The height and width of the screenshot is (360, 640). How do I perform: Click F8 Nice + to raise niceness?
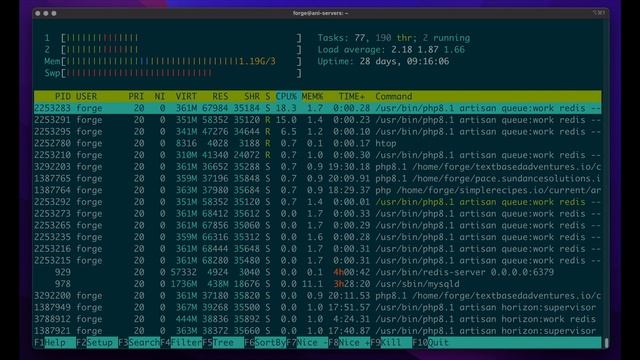click(349, 342)
